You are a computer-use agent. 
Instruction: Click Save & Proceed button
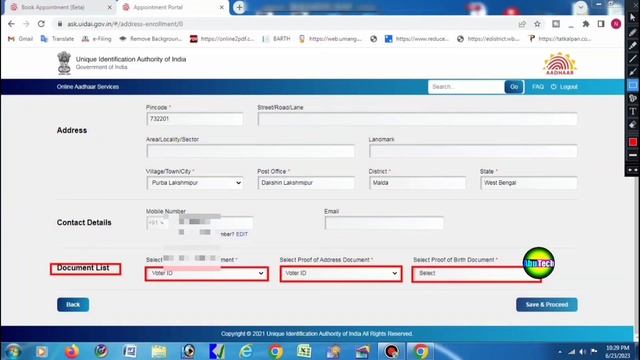click(547, 304)
